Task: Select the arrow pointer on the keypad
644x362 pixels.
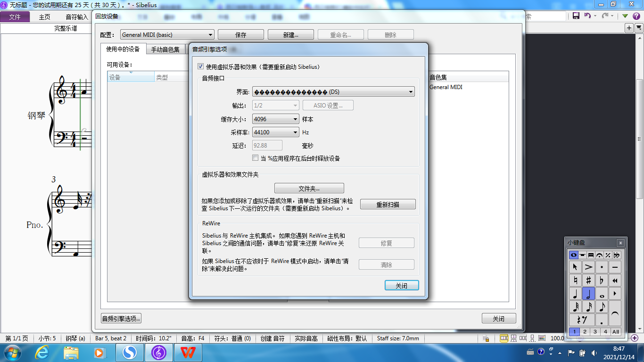Action: (575, 267)
